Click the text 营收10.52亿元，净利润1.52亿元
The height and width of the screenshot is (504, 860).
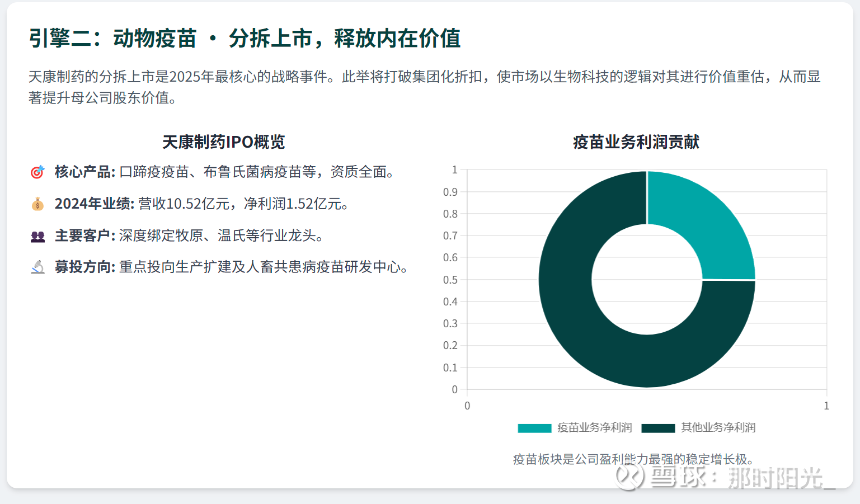click(x=240, y=204)
